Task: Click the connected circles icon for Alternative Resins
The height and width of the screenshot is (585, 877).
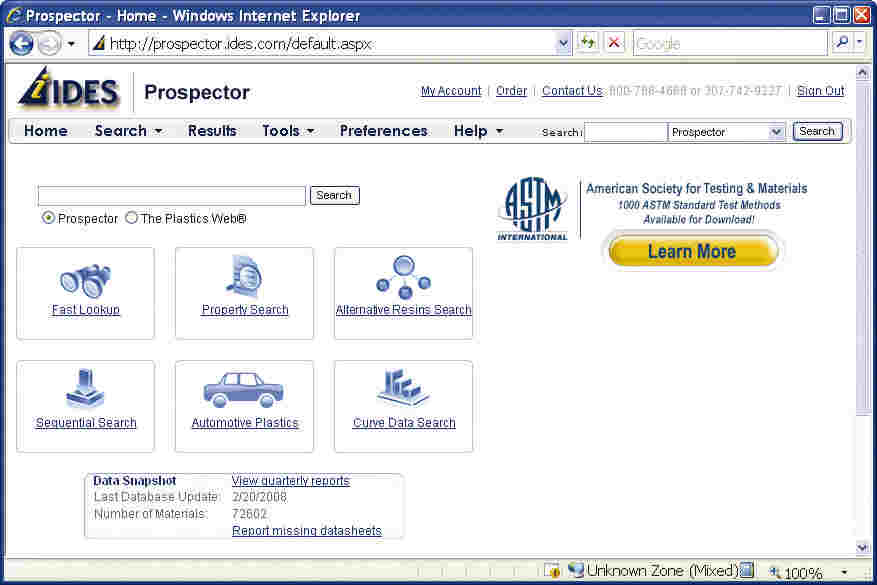Action: coord(403,277)
